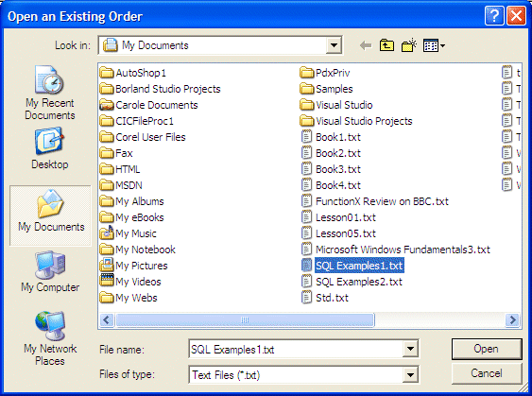
Task: Select My Computer in places bar
Action: coord(50,271)
